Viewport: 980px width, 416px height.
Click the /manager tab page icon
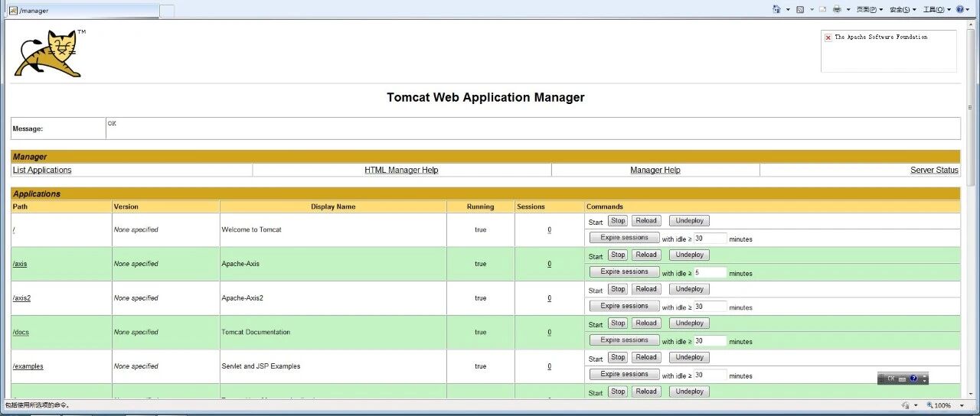(x=13, y=10)
